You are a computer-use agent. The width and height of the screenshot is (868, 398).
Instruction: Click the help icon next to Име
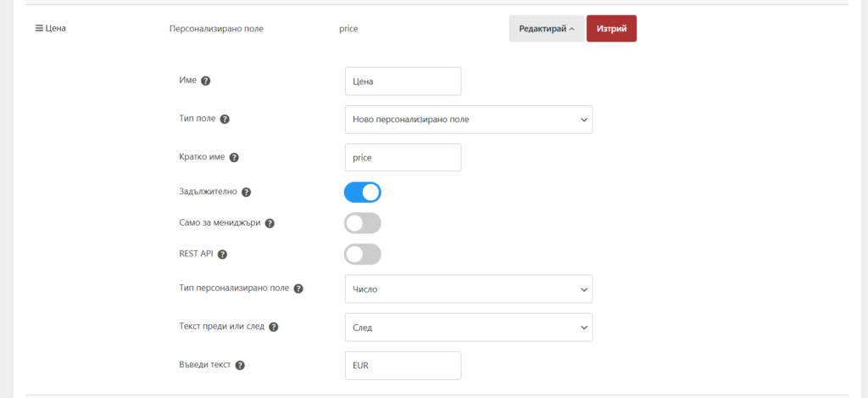[205, 81]
